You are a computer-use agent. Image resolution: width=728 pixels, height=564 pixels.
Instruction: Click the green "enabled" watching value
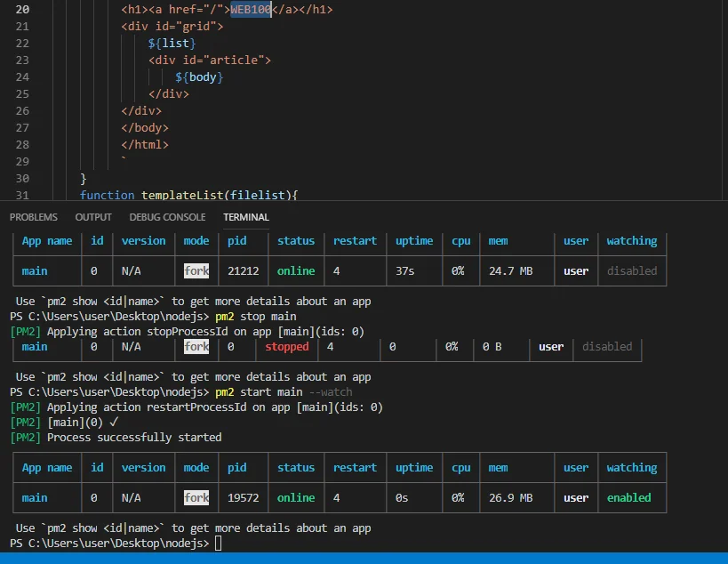point(628,497)
